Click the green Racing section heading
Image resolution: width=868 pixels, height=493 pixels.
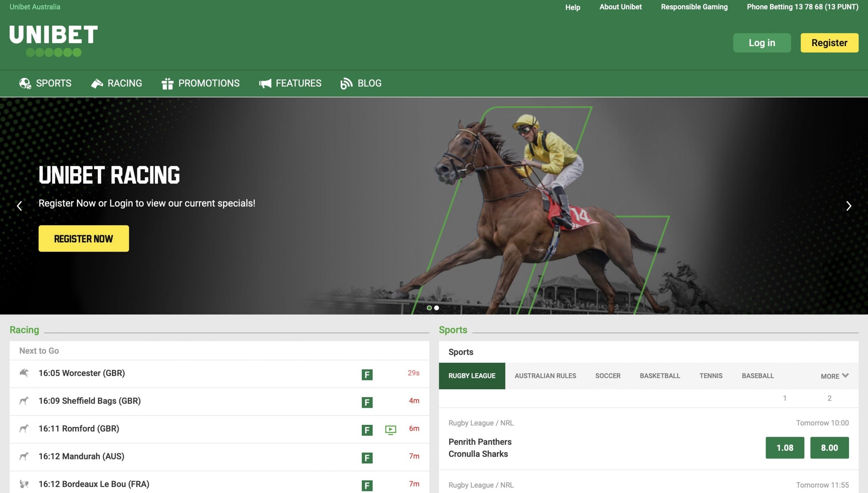(24, 330)
